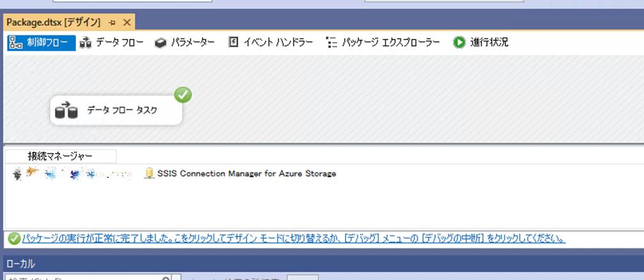Click the データ フロー tab icon
Image resolution: width=644 pixels, height=280 pixels.
pos(85,43)
